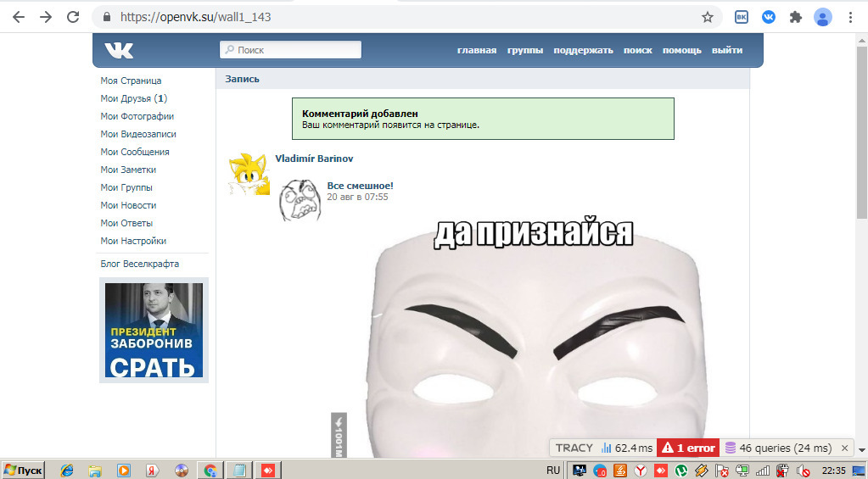Open the 62.4 ms timing panel
Screen dimensions: 868x479
(627, 448)
